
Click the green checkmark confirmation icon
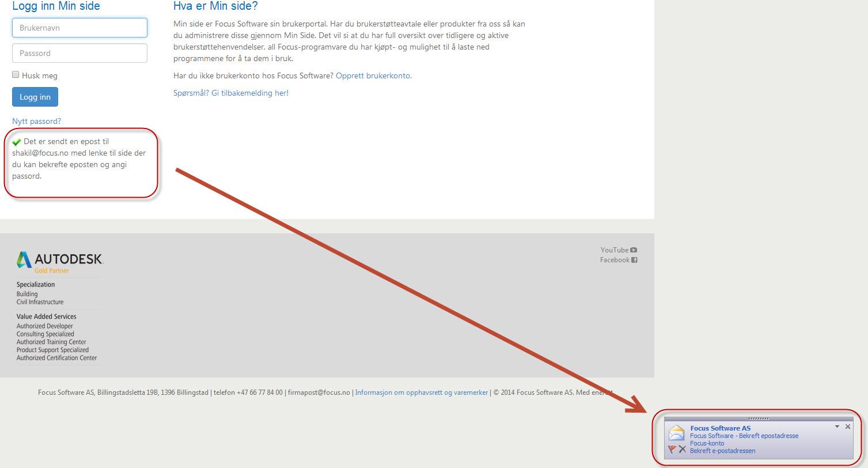click(17, 142)
